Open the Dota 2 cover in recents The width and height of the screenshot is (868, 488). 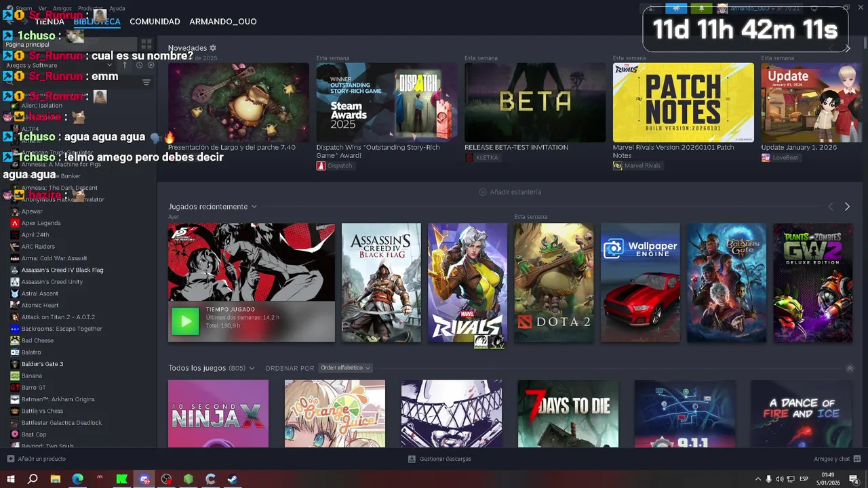[x=553, y=283]
